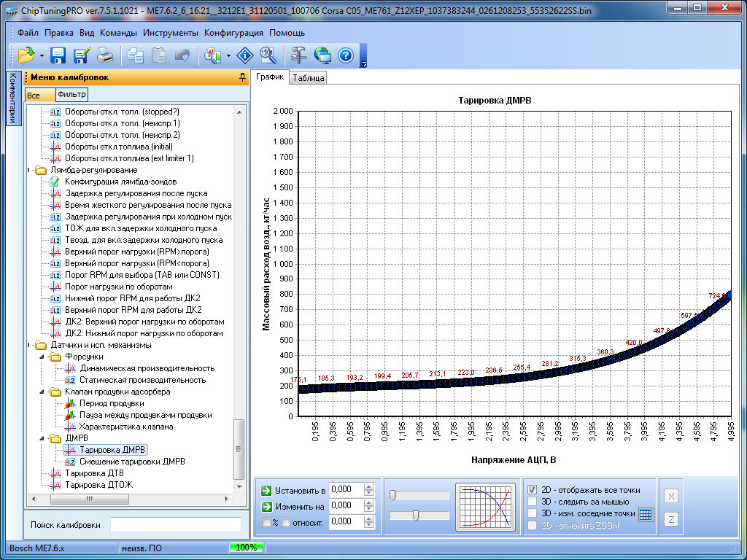Screen dimensions: 747x560
Task: Click the open file folder icon
Action: point(26,55)
